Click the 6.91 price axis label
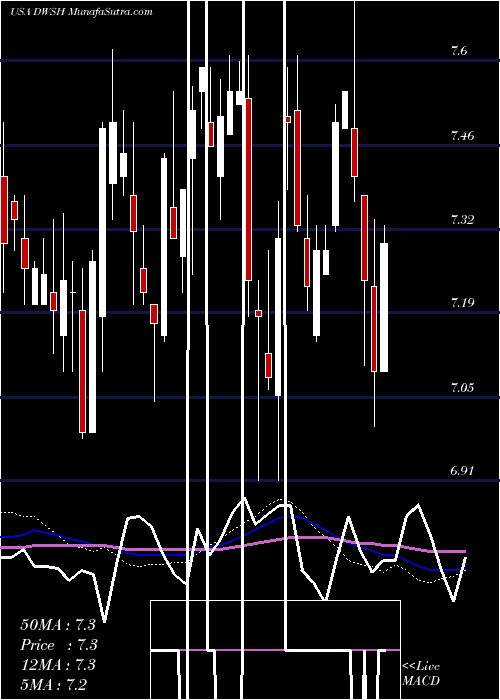This screenshot has height=700, width=500. coord(462,471)
